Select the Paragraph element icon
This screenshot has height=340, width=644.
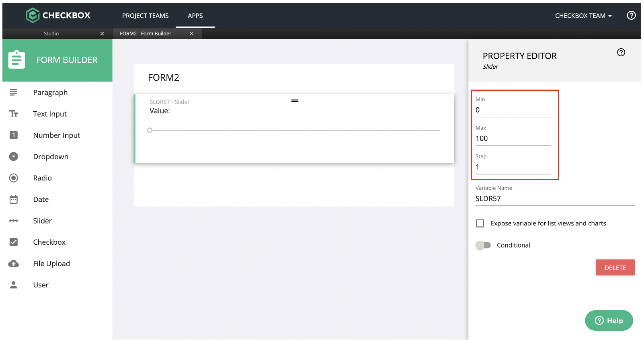pos(14,92)
